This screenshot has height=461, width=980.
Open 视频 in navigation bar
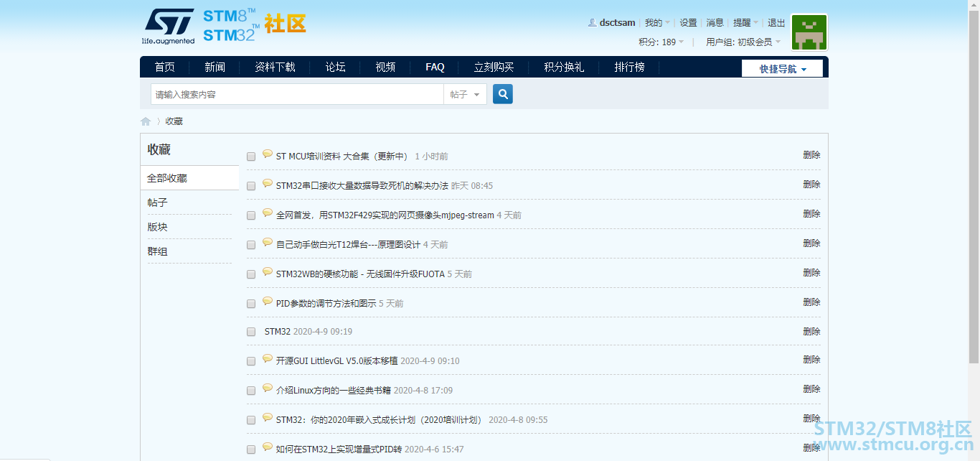[x=385, y=67]
